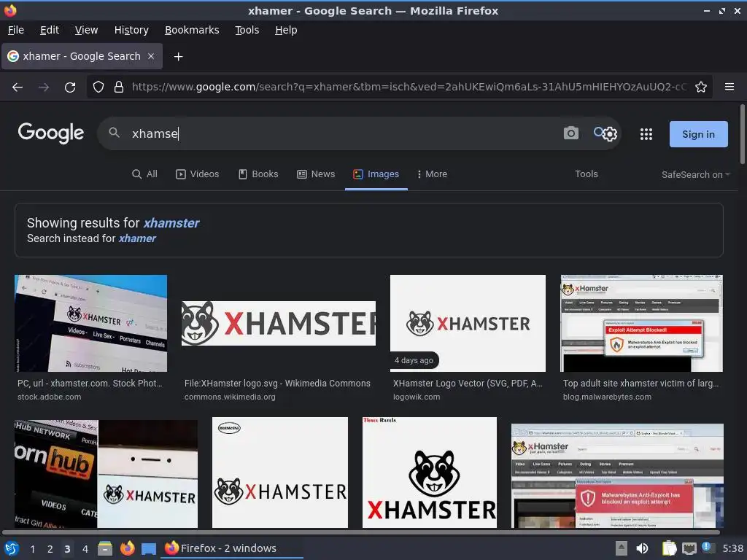Screen dimensions: 747x560
Task: Open the blog.malwarebytes.com image result
Action: click(641, 323)
